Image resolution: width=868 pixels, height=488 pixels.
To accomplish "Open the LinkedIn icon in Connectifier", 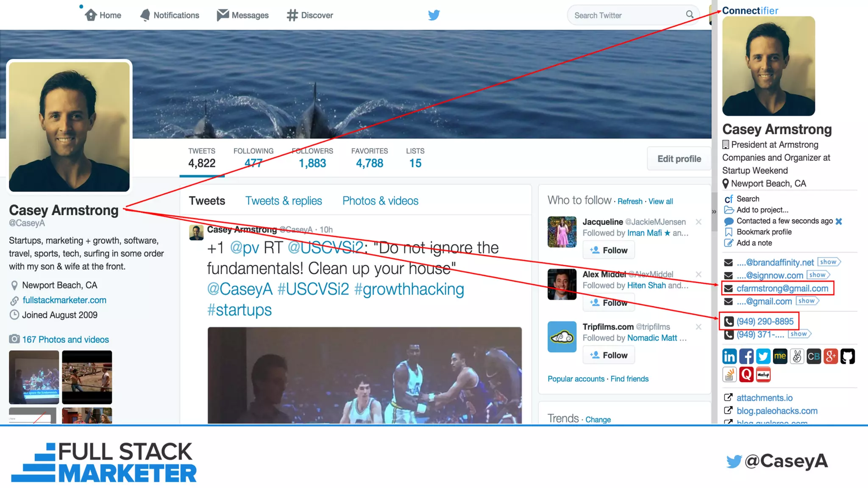I will [x=729, y=356].
